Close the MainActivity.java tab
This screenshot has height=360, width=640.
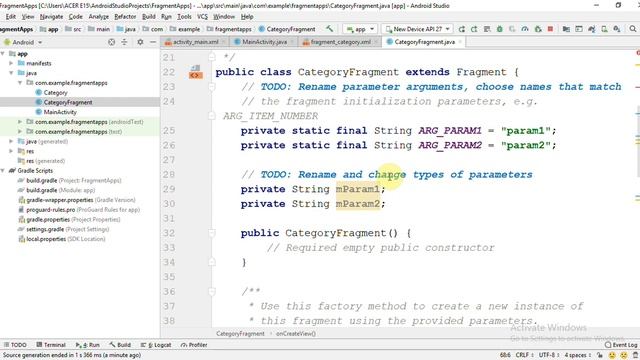[x=292, y=42]
